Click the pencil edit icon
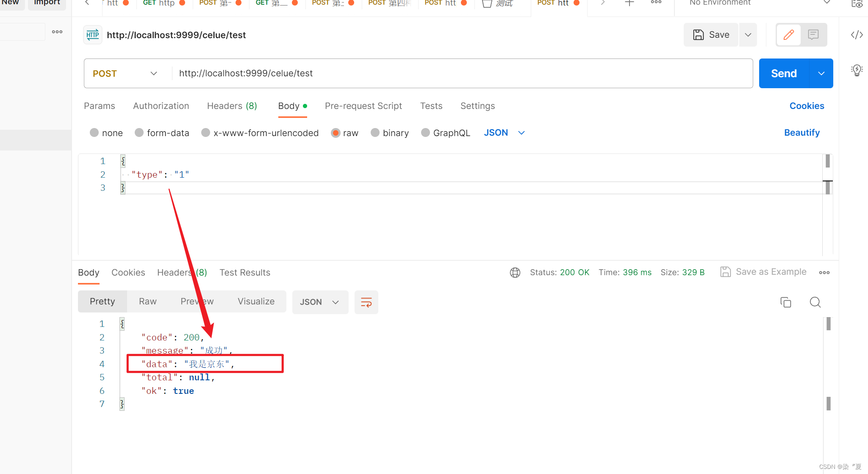The height and width of the screenshot is (474, 868). pyautogui.click(x=788, y=35)
